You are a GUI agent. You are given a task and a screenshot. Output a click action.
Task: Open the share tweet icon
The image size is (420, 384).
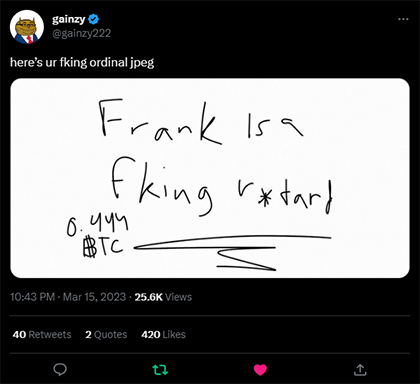360,370
